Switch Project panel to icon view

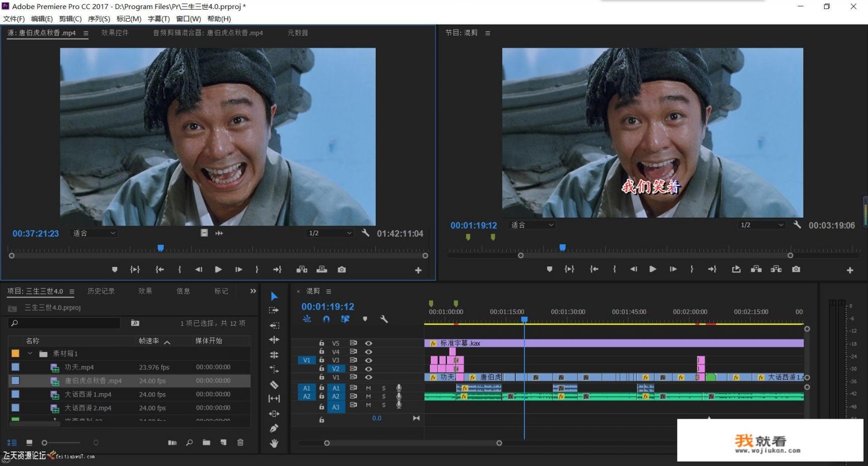click(29, 443)
